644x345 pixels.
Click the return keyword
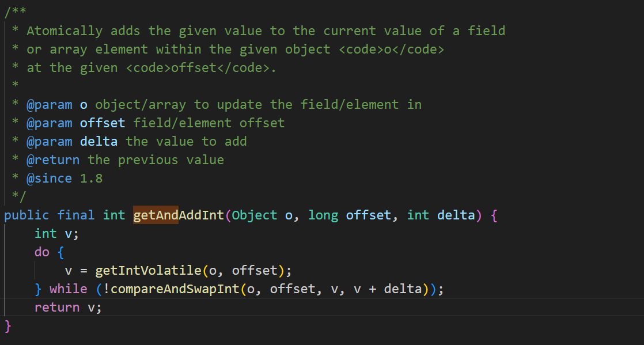57,307
